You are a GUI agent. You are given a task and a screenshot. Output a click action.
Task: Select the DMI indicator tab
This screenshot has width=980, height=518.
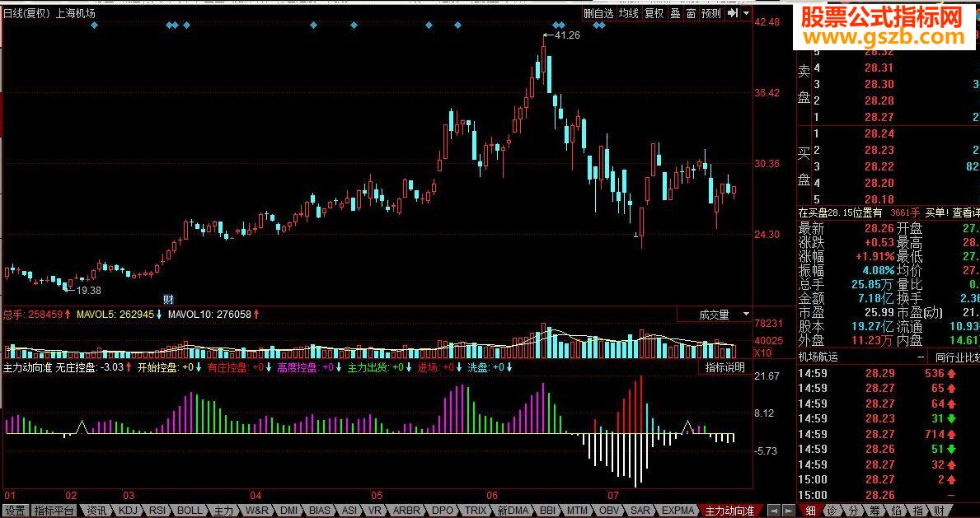(x=290, y=511)
